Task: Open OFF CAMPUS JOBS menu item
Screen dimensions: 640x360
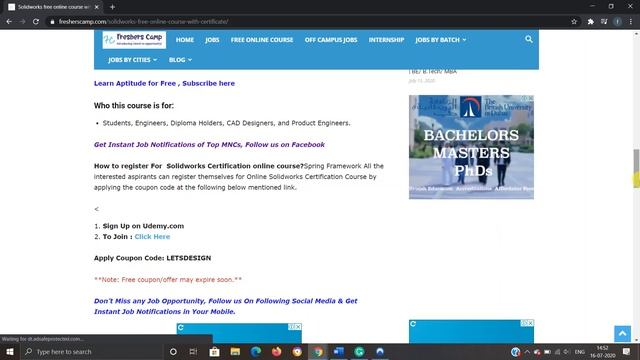Action: 331,40
